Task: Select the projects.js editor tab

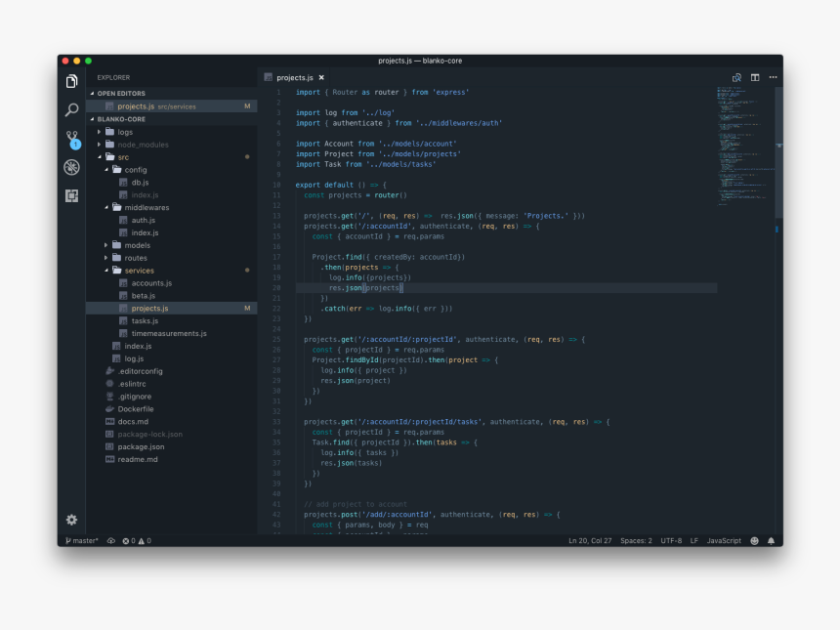Action: tap(295, 78)
